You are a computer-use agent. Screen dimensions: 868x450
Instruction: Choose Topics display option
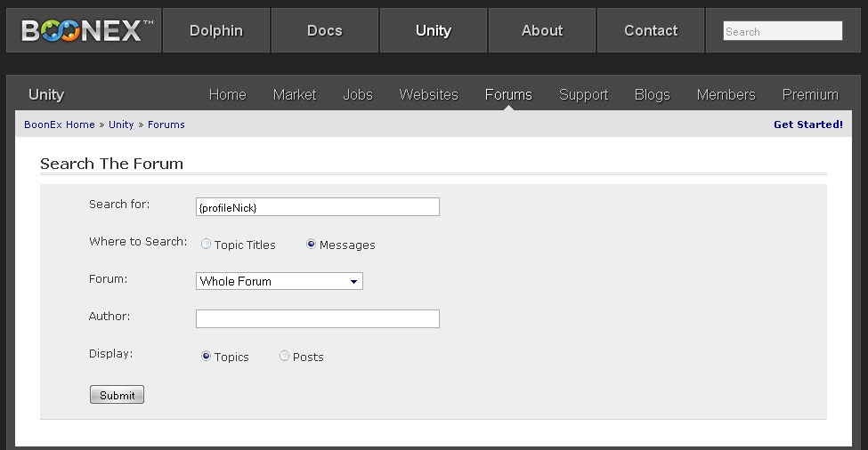tap(207, 357)
